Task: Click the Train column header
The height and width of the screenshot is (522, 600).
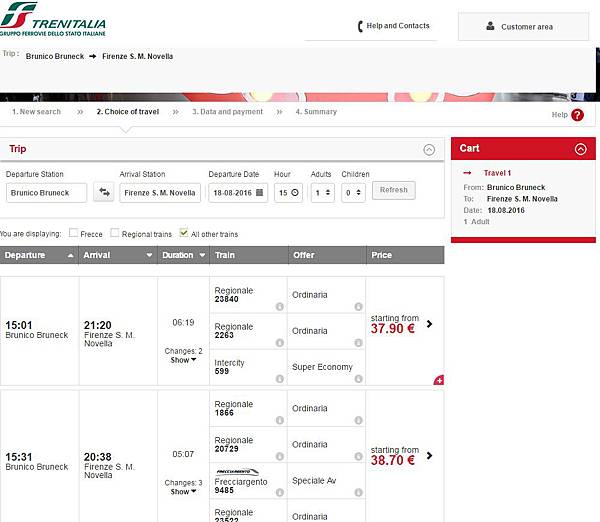Action: click(249, 255)
